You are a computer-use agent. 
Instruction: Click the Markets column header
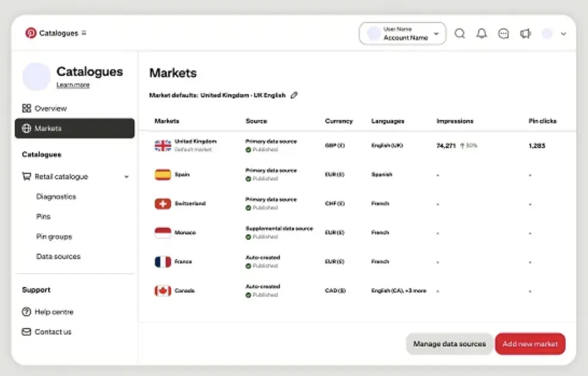167,121
